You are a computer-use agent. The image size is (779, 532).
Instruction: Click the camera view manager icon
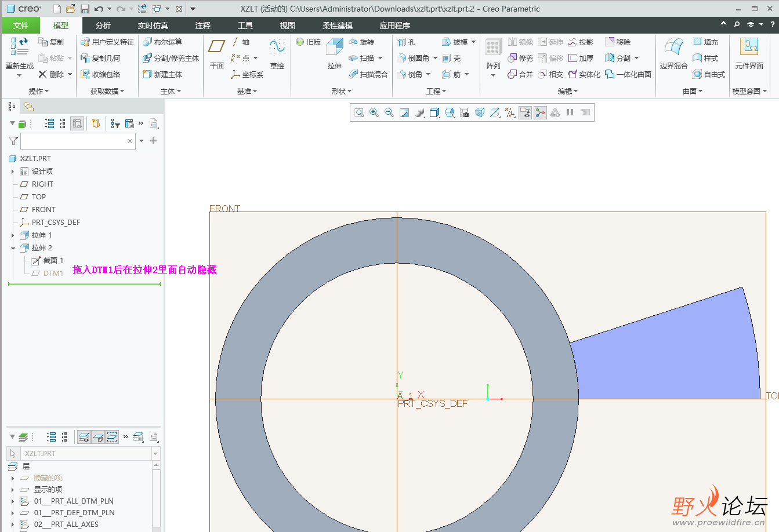pyautogui.click(x=465, y=112)
